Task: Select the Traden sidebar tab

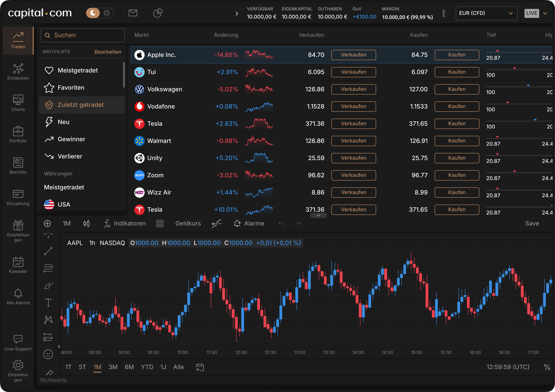Action: 18,41
